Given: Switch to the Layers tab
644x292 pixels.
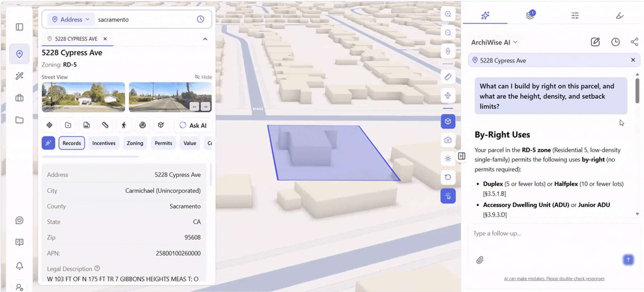Looking at the screenshot, I should point(530,15).
